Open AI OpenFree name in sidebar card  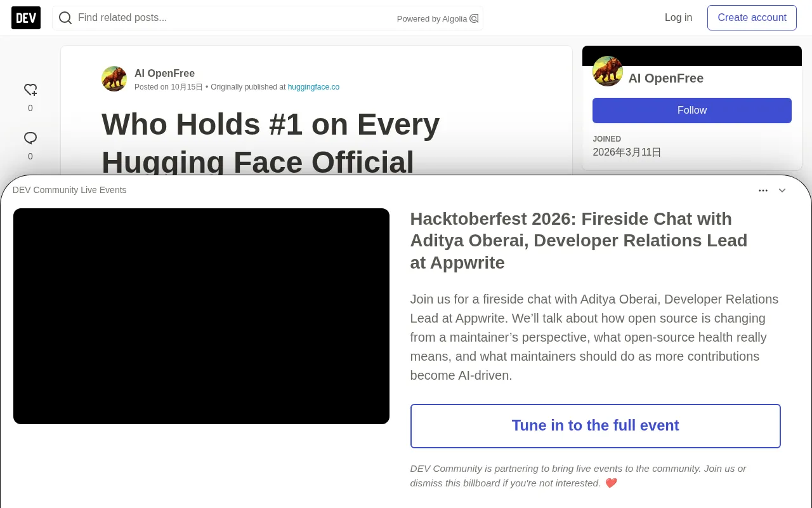click(x=666, y=78)
